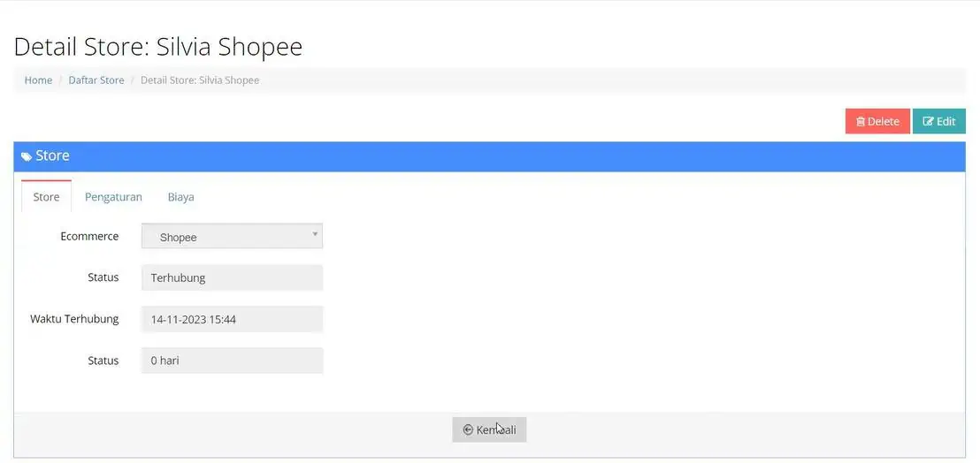Select the Shopee Ecommerce combo box

click(232, 237)
